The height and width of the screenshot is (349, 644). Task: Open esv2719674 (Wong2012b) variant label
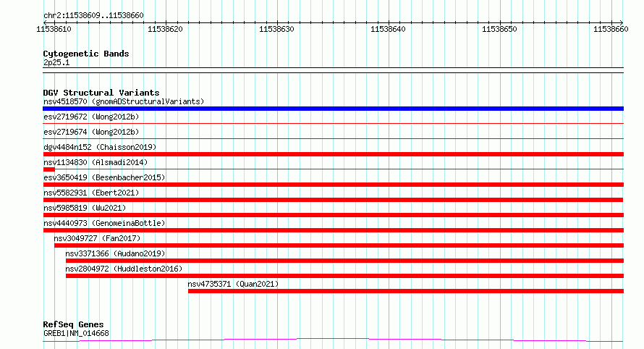pos(91,132)
